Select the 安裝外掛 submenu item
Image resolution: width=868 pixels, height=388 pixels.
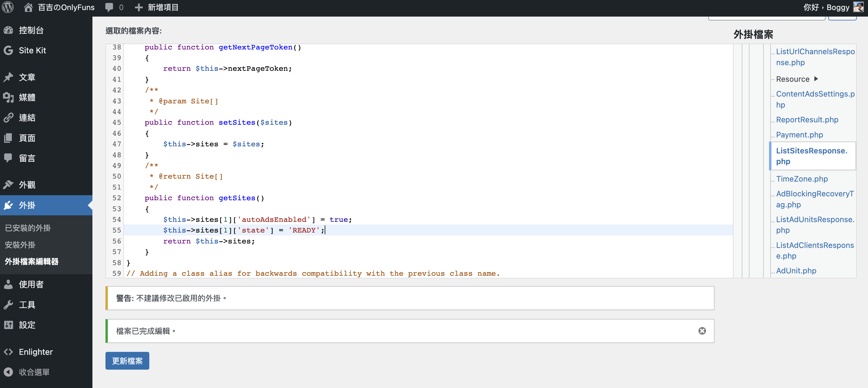20,245
